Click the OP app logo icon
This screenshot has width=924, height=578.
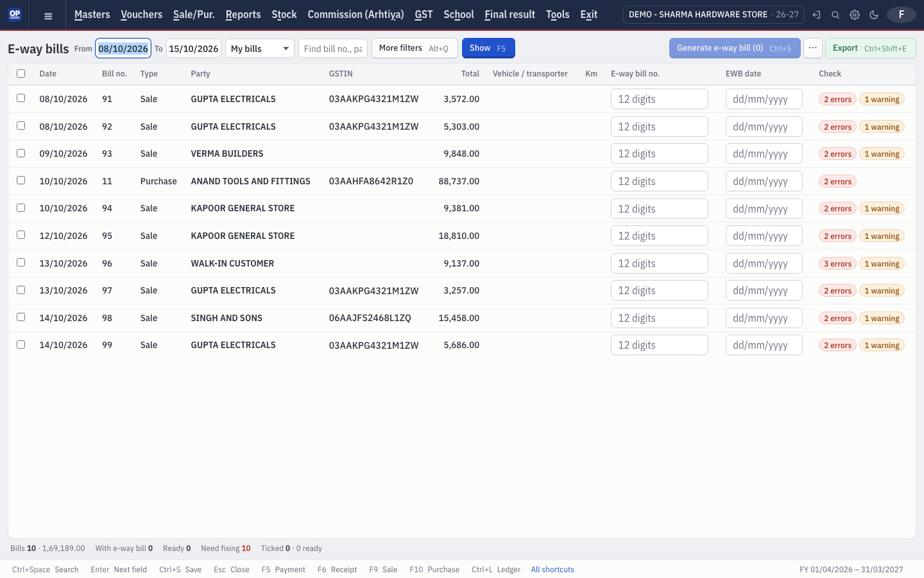pyautogui.click(x=15, y=14)
